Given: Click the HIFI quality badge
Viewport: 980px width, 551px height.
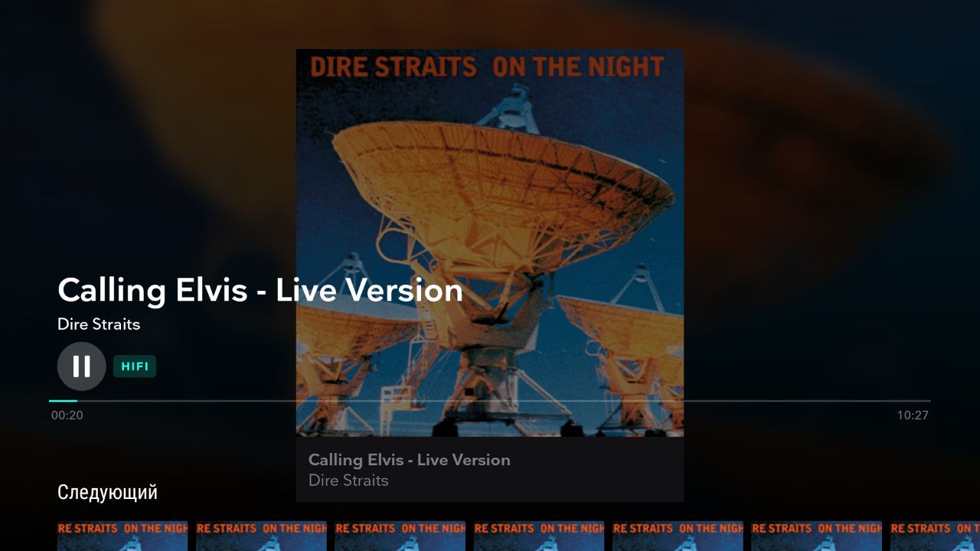Looking at the screenshot, I should [x=135, y=367].
